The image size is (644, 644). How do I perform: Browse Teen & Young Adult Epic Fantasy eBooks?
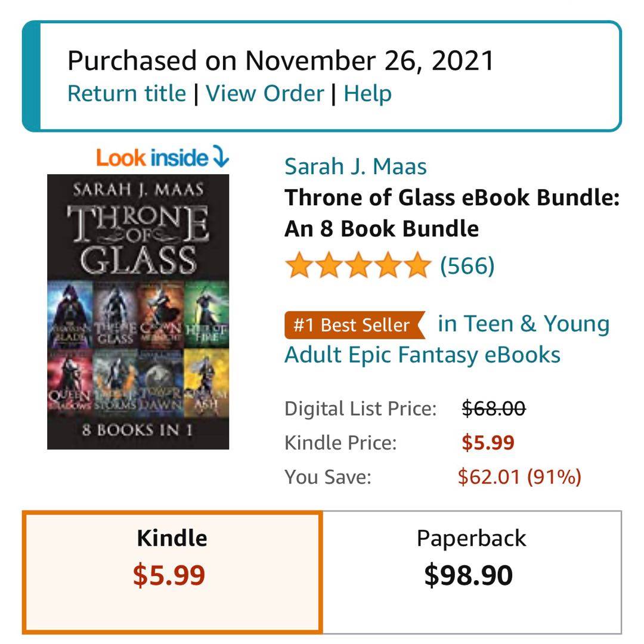point(447,340)
